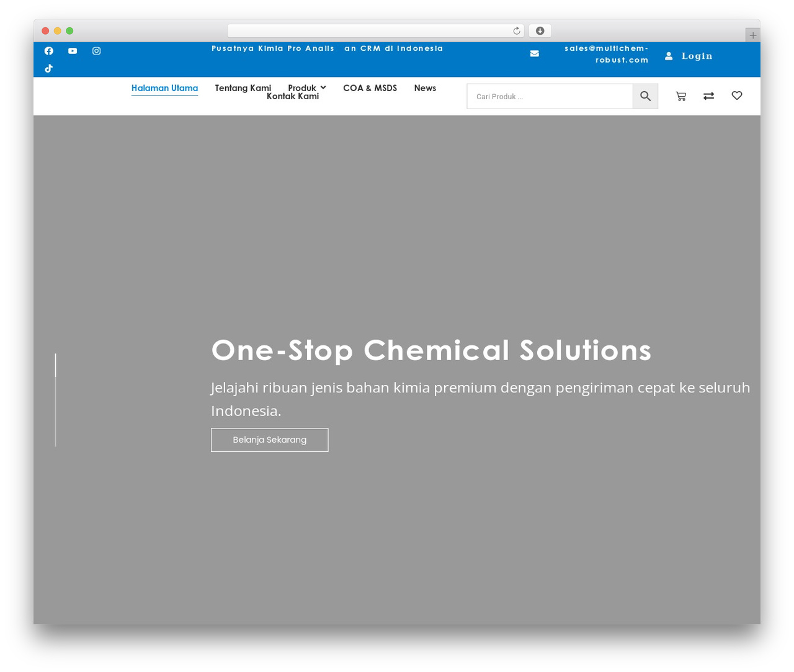Click the browser address bar
The width and height of the screenshot is (794, 672).
click(376, 31)
